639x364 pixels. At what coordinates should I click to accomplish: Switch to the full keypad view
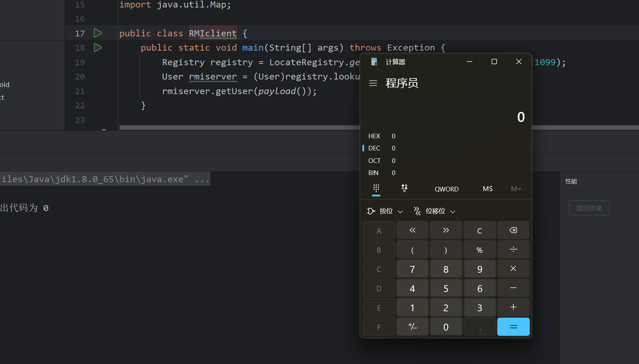pos(376,188)
